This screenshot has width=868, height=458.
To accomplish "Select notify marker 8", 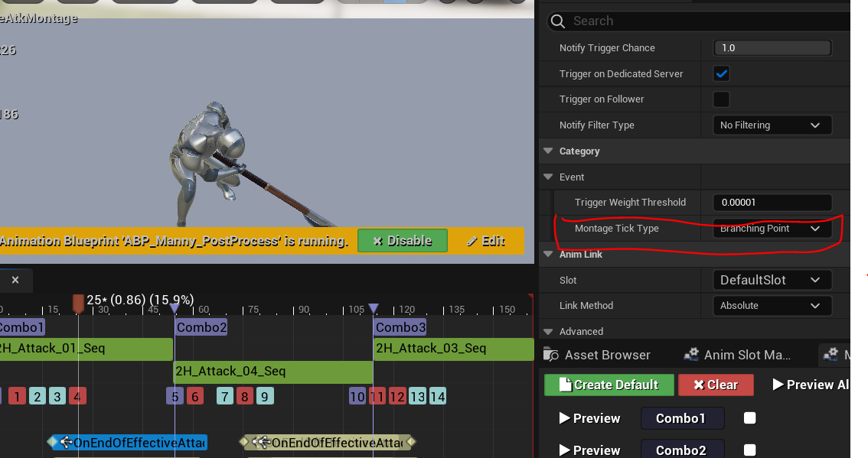I will point(245,396).
